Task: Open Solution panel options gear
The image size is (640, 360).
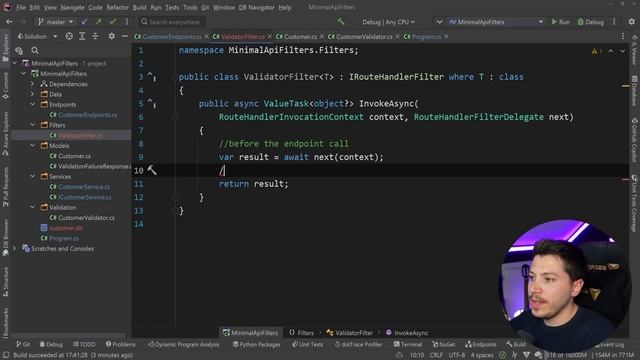Action: coord(111,36)
